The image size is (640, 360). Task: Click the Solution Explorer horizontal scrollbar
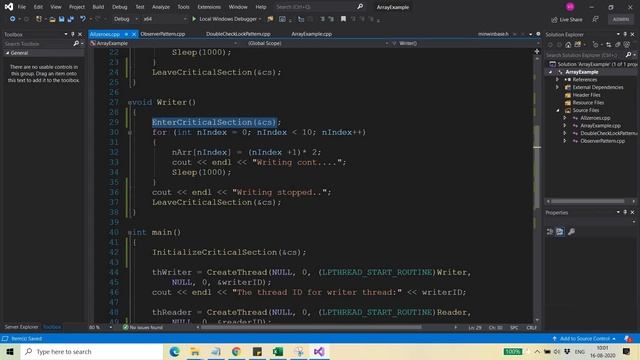[x=588, y=201]
